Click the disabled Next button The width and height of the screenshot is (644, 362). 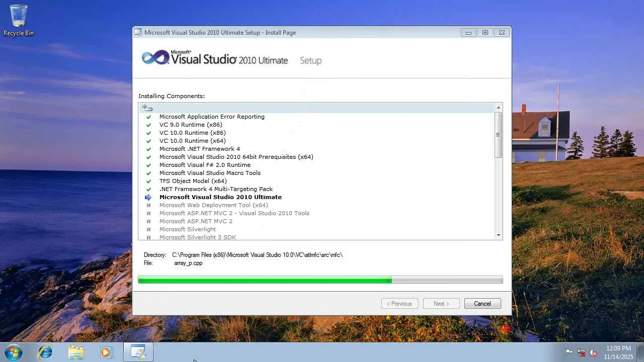coord(441,304)
